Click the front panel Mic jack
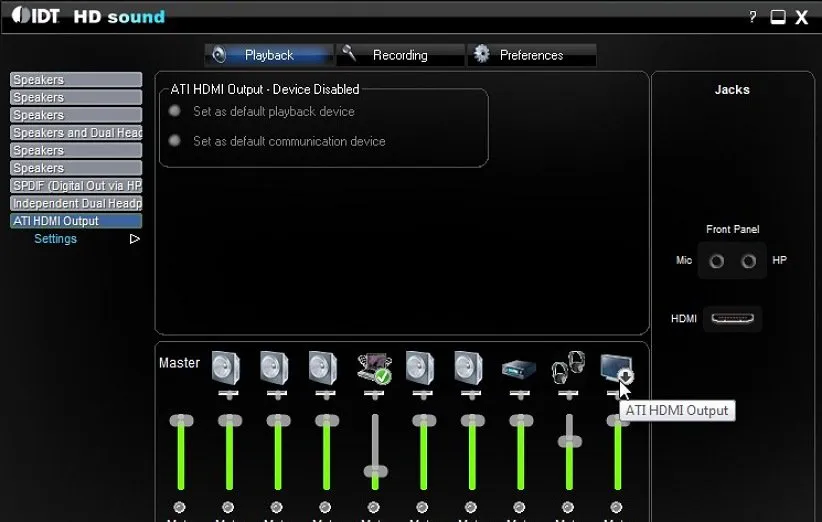Image resolution: width=822 pixels, height=522 pixels. point(716,261)
